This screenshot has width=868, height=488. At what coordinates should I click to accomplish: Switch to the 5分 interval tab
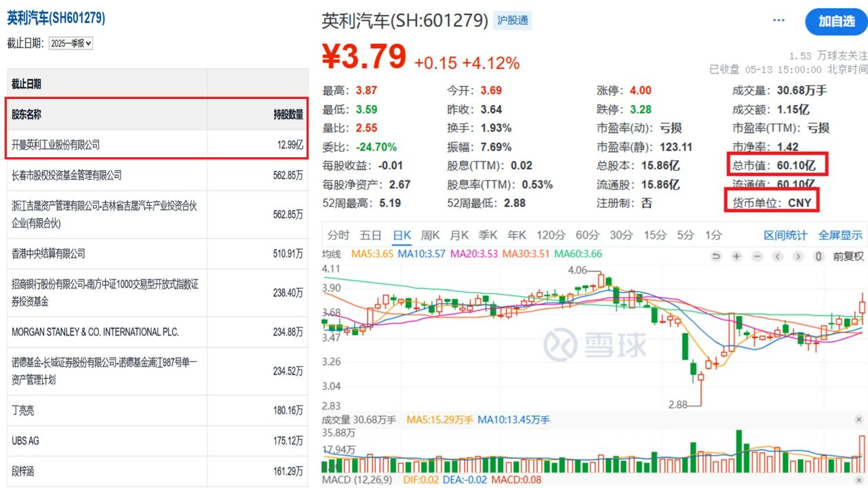[x=685, y=235]
